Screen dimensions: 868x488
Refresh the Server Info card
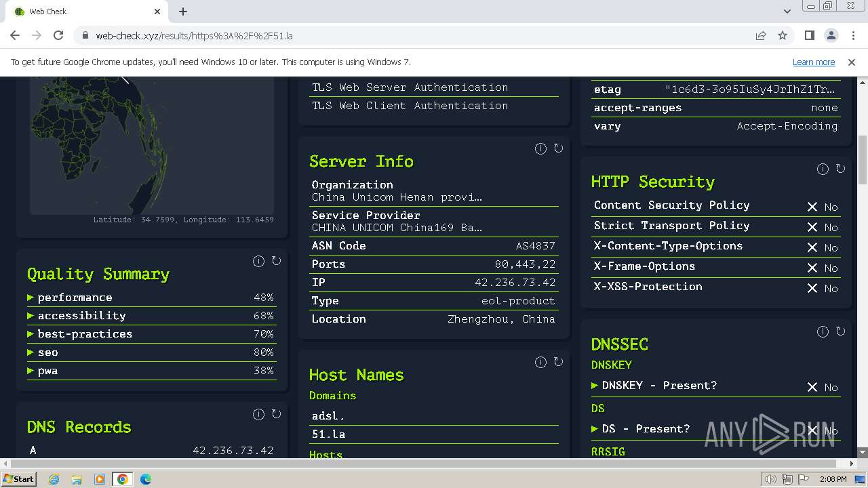[x=558, y=148]
